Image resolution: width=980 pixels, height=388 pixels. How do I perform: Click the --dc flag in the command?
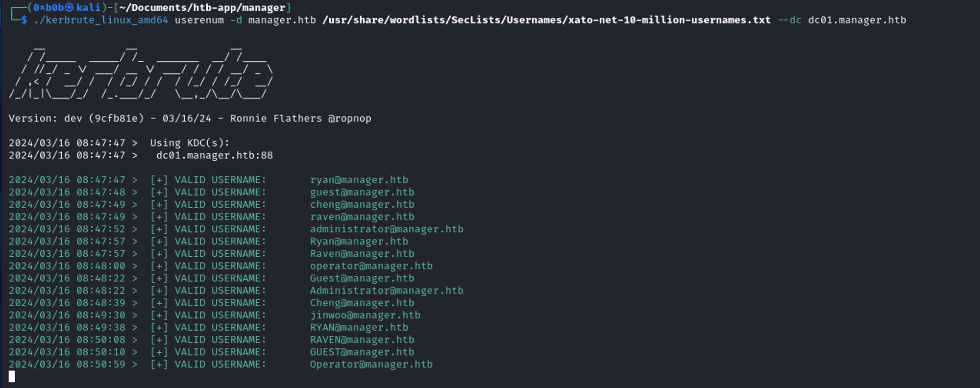[x=789, y=20]
